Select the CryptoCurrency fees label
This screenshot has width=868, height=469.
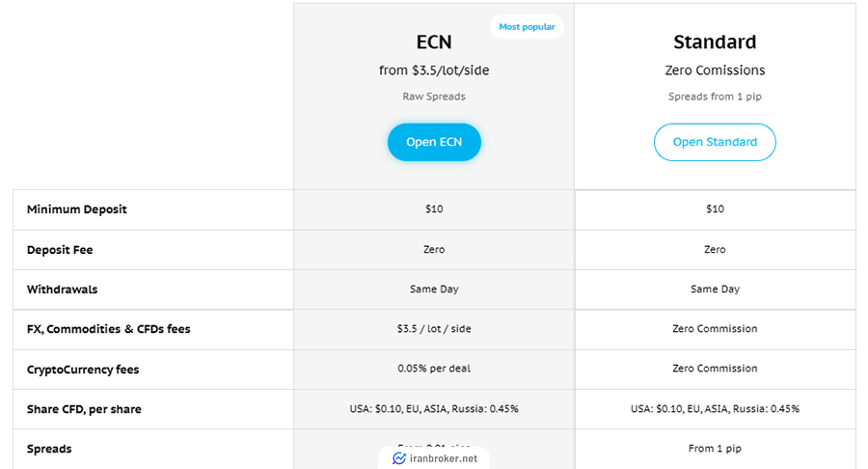coord(83,370)
